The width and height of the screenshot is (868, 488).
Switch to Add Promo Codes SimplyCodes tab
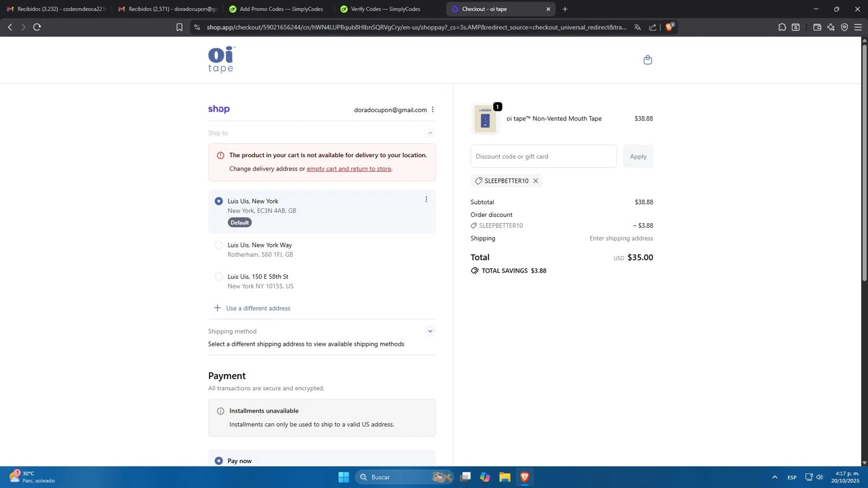click(276, 9)
